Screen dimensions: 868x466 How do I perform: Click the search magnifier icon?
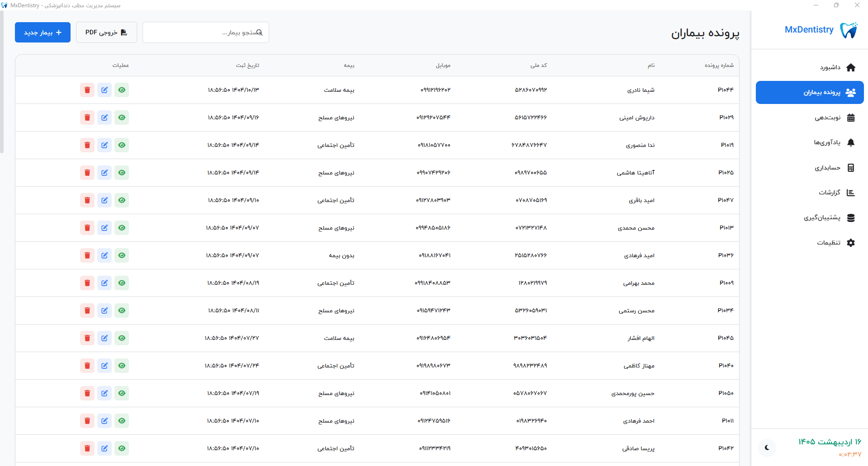point(260,33)
